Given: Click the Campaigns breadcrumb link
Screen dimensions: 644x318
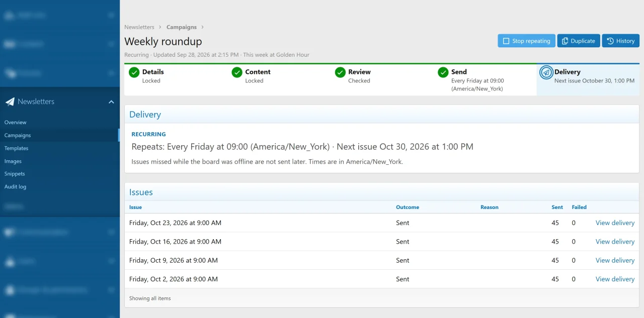Looking at the screenshot, I should coord(182,27).
